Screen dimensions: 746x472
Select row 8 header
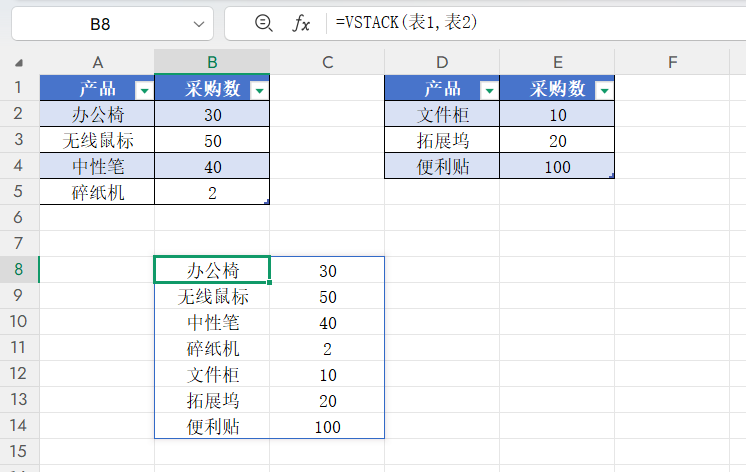click(19, 269)
